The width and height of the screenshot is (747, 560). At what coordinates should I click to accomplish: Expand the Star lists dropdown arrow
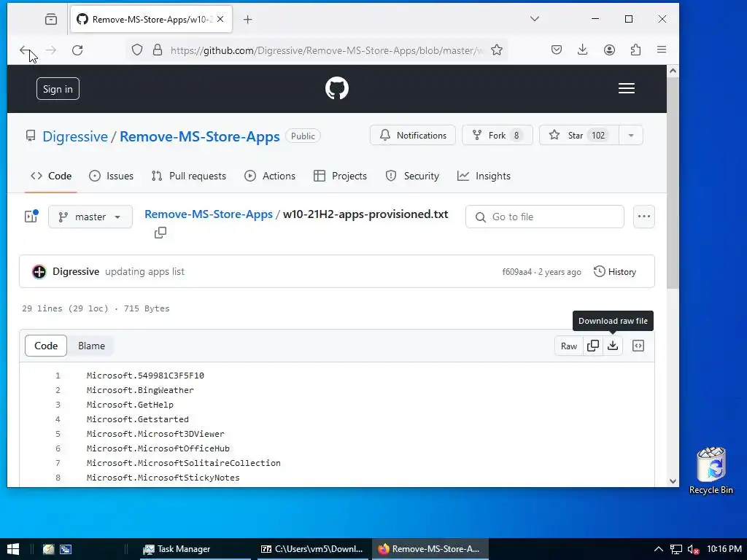click(631, 135)
